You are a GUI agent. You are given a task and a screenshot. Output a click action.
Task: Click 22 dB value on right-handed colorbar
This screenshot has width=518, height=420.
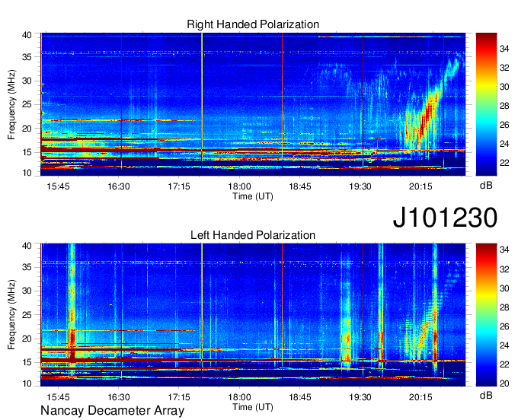[x=504, y=163]
